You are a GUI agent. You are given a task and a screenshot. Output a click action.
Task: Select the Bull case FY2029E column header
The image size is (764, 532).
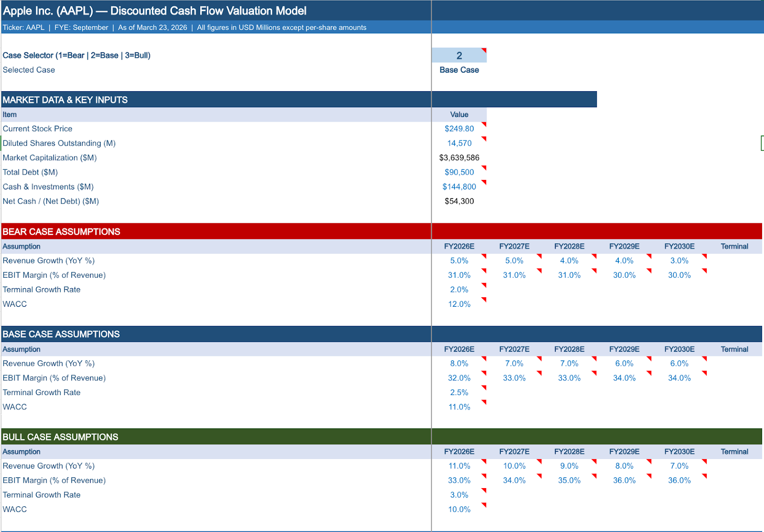point(624,452)
